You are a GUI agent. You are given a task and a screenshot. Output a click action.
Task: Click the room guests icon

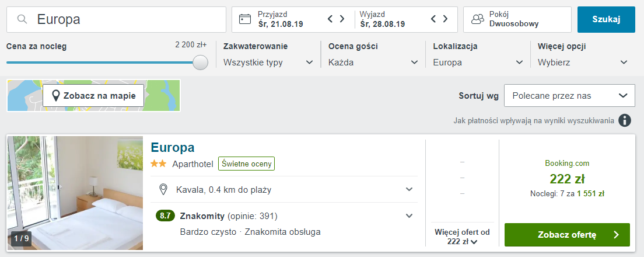pyautogui.click(x=478, y=19)
